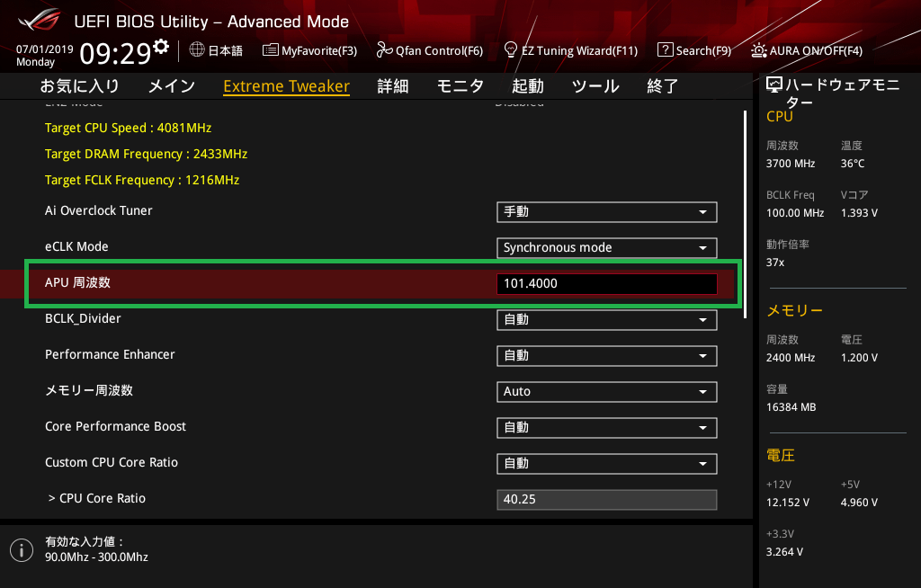The width and height of the screenshot is (921, 588).
Task: Click the info icon beside valid input values
Action: 22,550
